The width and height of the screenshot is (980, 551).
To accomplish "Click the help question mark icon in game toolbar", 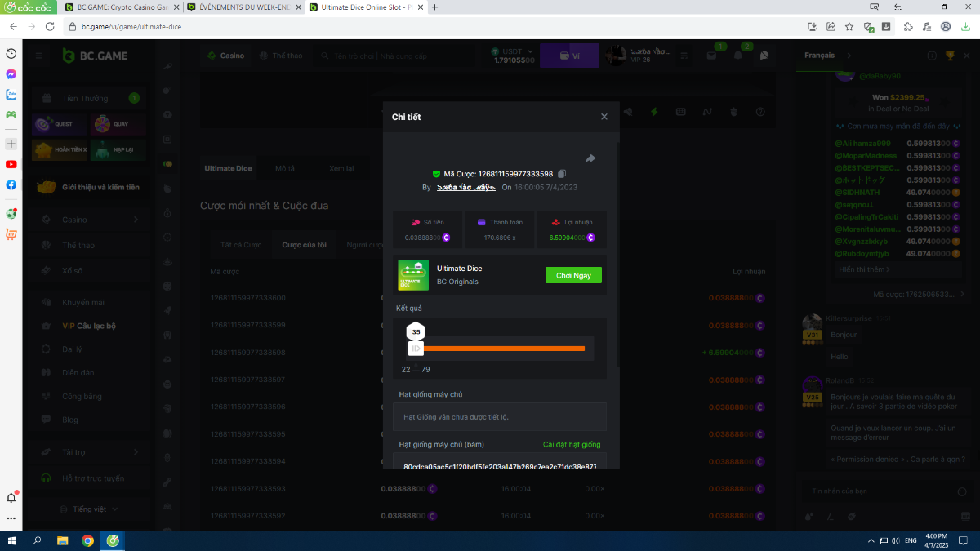I will click(760, 112).
